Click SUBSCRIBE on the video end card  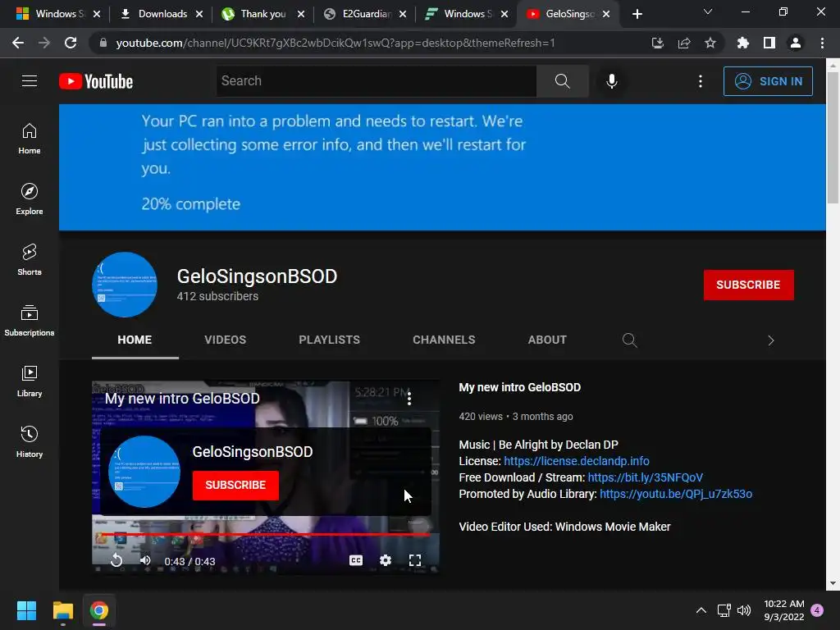pyautogui.click(x=235, y=486)
